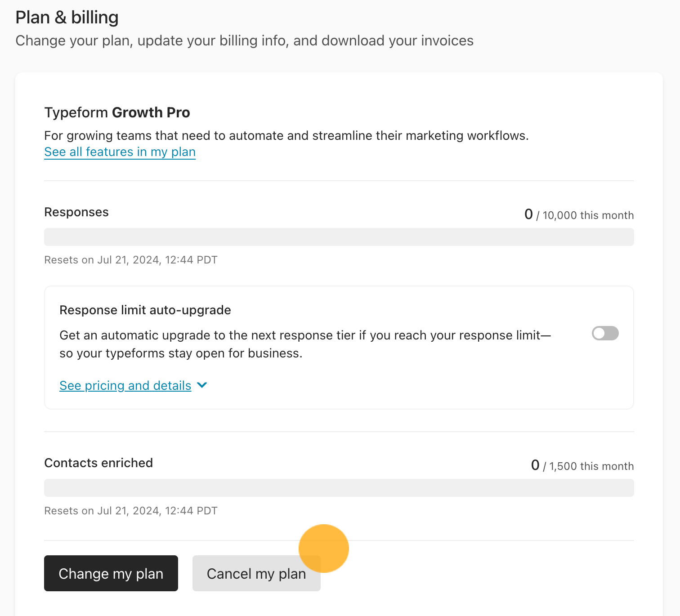Open See all features in my plan
680x616 pixels.
click(120, 152)
